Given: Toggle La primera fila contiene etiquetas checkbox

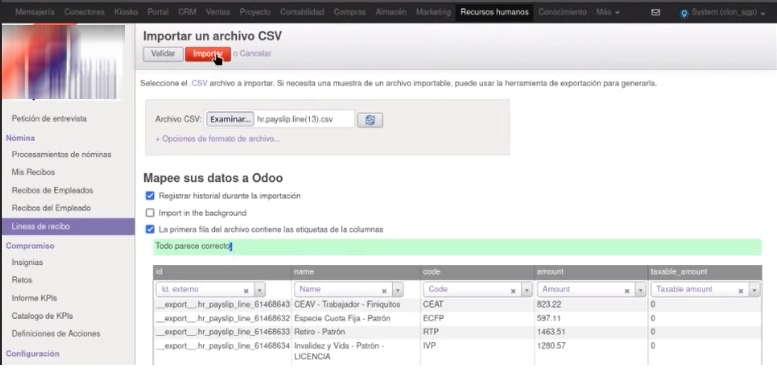Looking at the screenshot, I should [150, 229].
